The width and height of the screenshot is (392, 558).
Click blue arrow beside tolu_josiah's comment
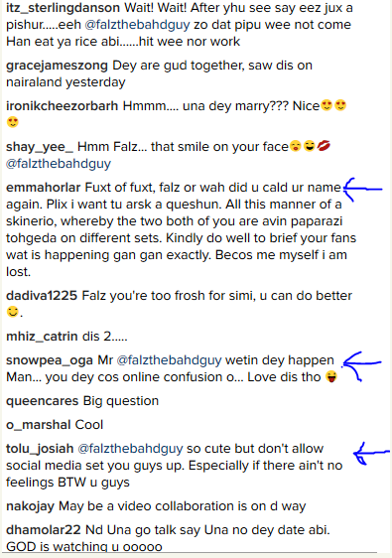[x=372, y=454]
